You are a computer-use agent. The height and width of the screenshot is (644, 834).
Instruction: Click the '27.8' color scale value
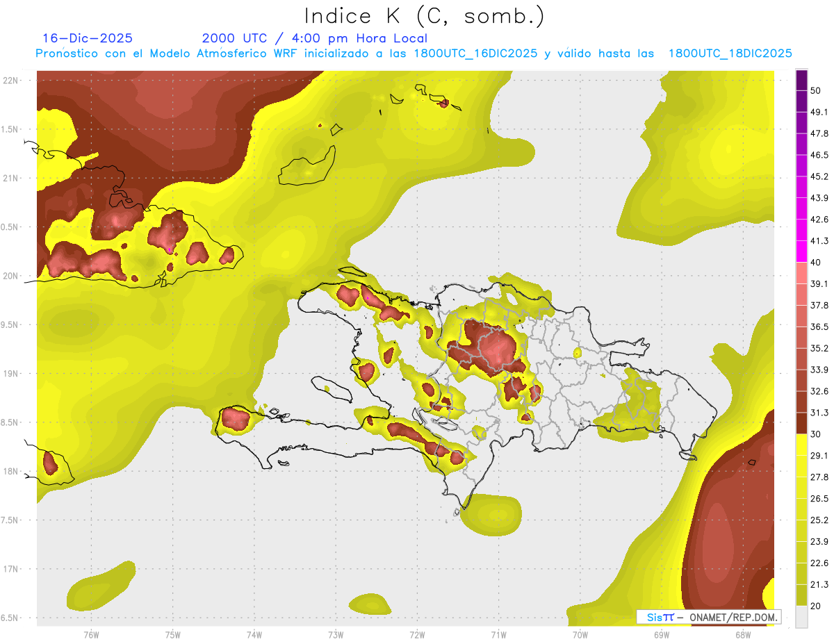819,477
